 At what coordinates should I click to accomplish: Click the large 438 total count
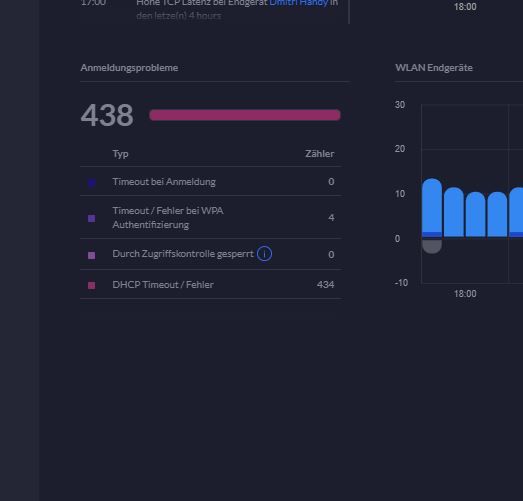point(107,115)
